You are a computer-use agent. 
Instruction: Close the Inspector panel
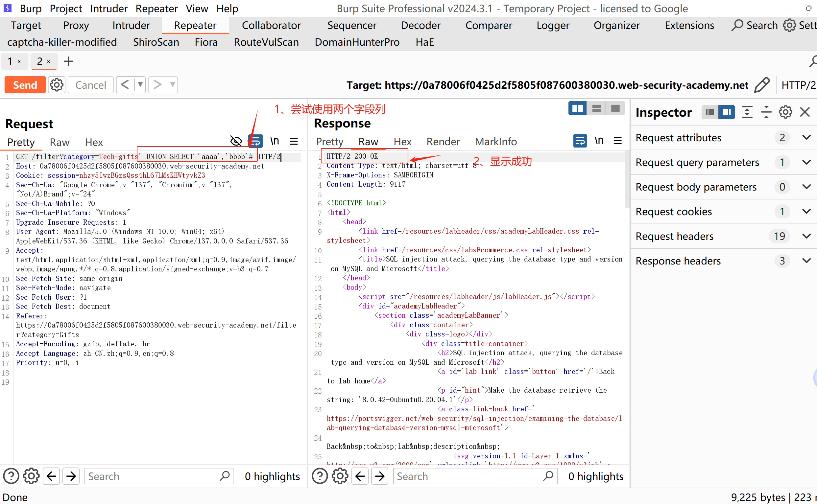805,112
